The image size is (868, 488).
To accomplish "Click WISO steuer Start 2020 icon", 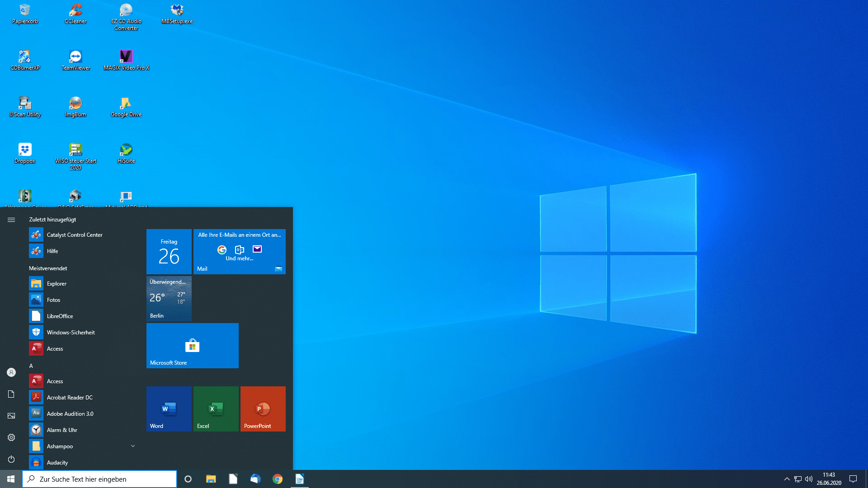I will click(75, 156).
